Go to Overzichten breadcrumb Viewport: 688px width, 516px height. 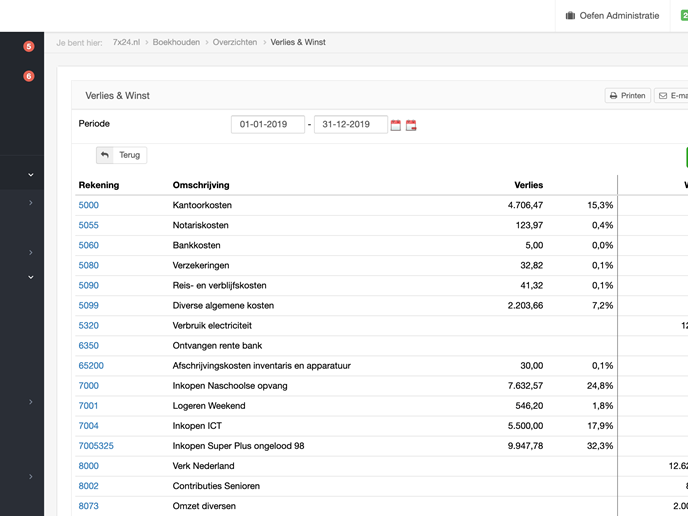235,42
